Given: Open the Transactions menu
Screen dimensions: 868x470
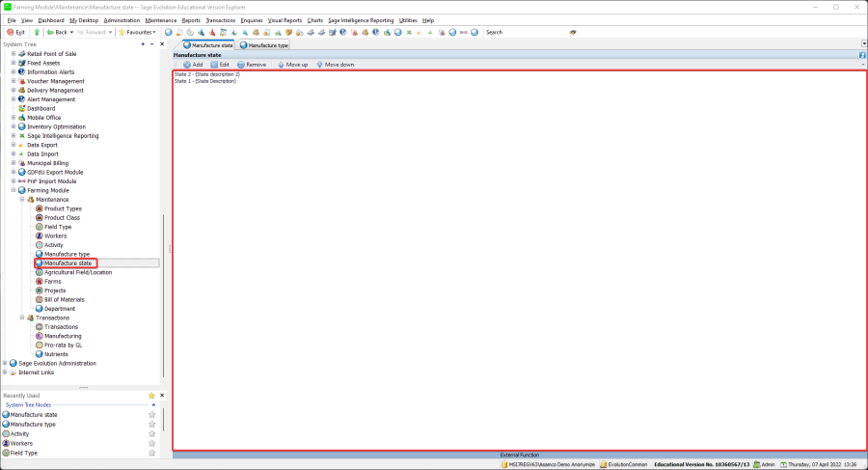Looking at the screenshot, I should tap(220, 19).
